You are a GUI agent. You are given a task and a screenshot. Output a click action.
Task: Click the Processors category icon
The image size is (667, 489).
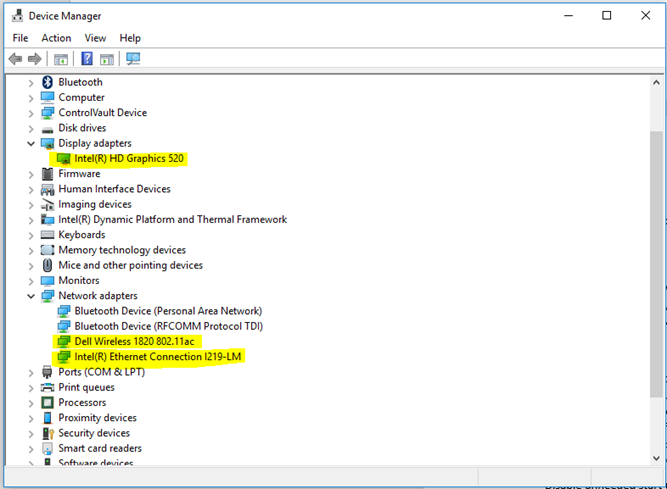[47, 402]
